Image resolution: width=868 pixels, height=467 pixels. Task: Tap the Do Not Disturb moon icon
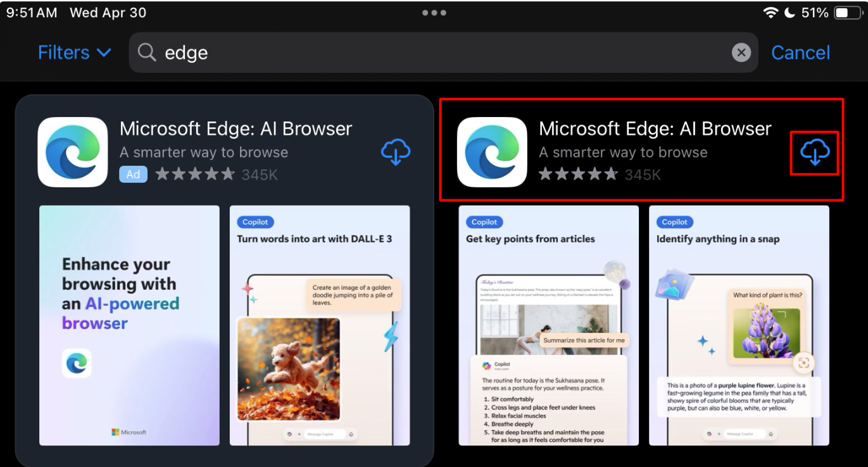coord(789,13)
